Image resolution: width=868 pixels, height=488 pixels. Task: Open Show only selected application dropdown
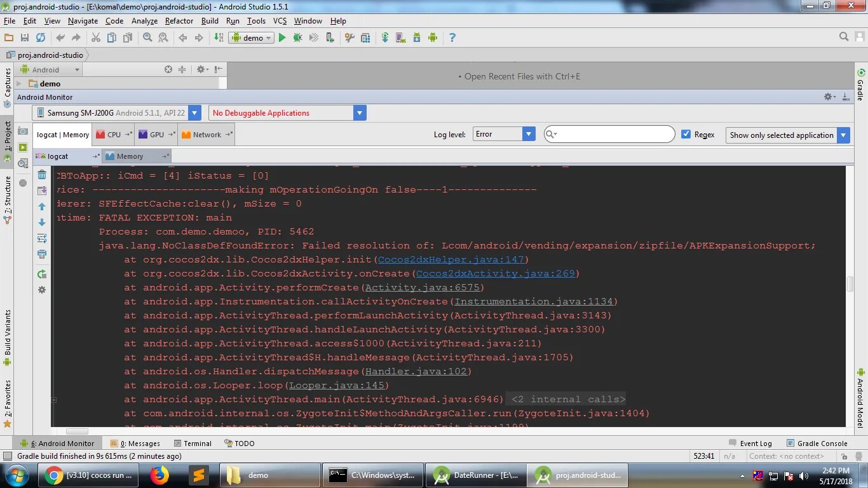point(788,135)
